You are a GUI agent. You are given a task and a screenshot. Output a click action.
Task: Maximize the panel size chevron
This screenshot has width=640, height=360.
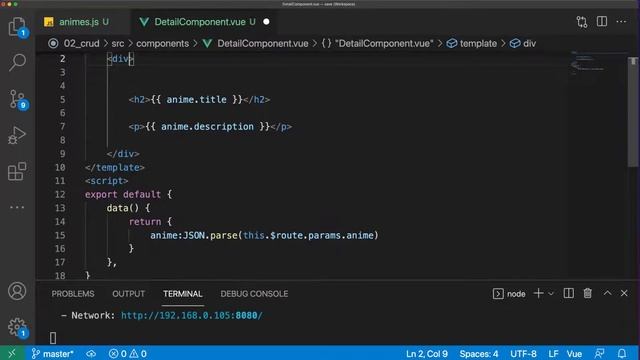(x=607, y=293)
